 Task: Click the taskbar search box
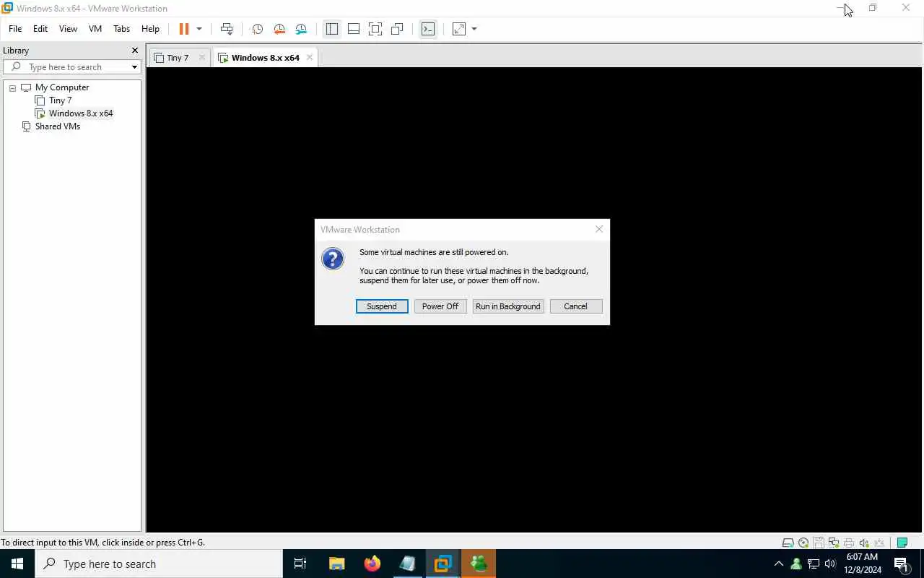[159, 564]
